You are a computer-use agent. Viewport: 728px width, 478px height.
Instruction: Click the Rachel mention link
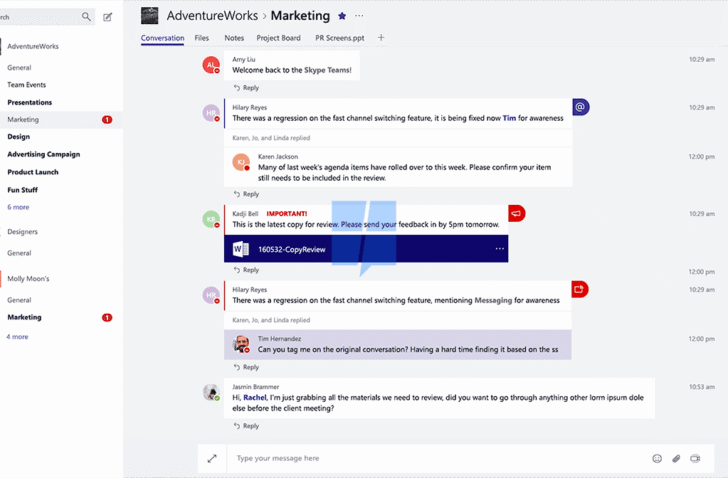tap(255, 398)
